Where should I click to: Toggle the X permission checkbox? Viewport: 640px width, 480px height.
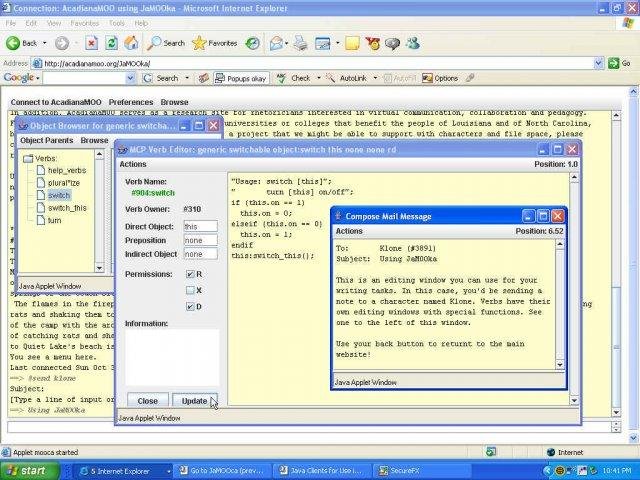pyautogui.click(x=190, y=290)
